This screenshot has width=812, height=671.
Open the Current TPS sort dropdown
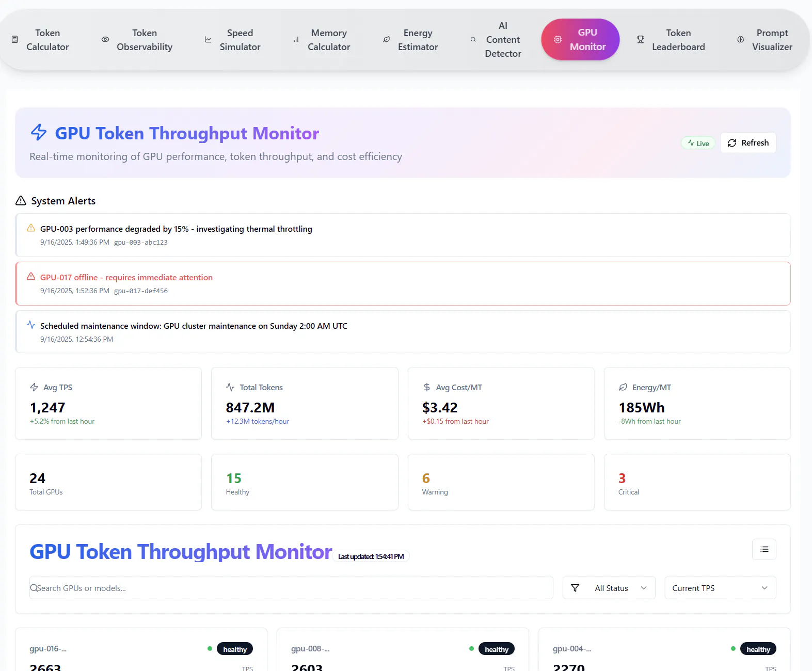pos(721,588)
